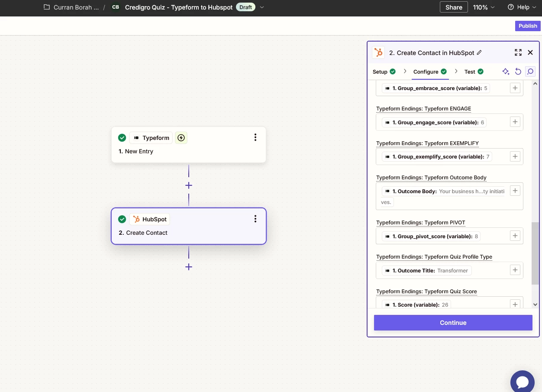Screen dimensions: 542x392
Task: Switch to the Test tab
Action: [x=474, y=71]
